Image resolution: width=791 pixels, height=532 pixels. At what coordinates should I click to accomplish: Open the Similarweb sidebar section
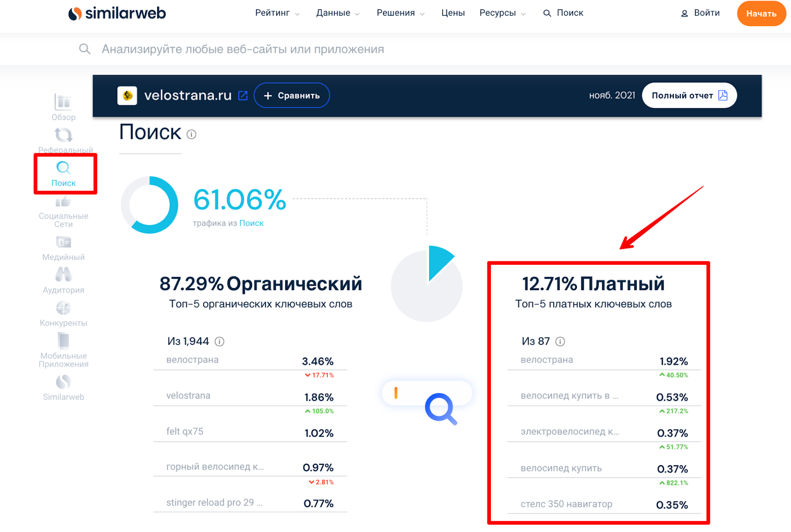63,388
